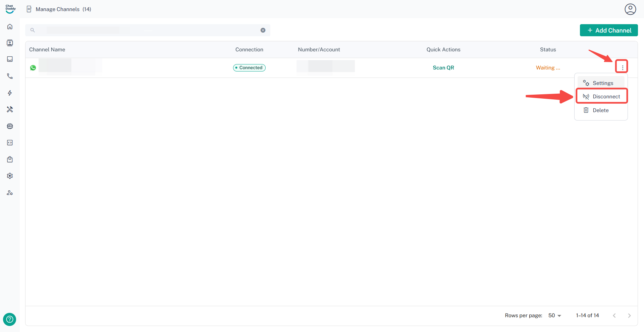Click the Number/Account column header
Screen dimensions: 644x332
(319, 50)
